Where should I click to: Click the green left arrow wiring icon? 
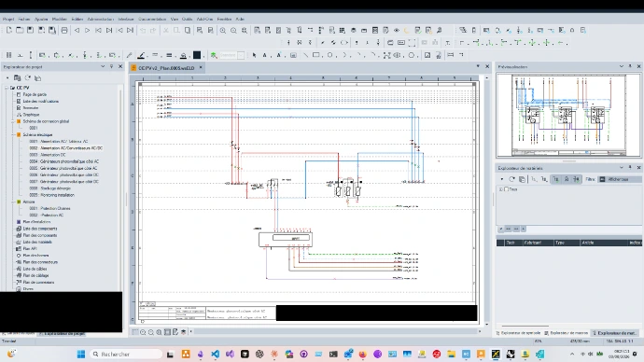click(561, 43)
